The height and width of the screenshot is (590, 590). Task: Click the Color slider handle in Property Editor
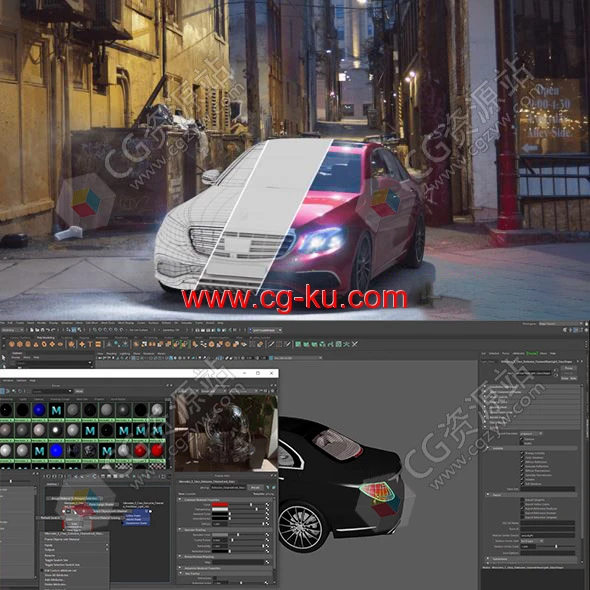[251, 505]
